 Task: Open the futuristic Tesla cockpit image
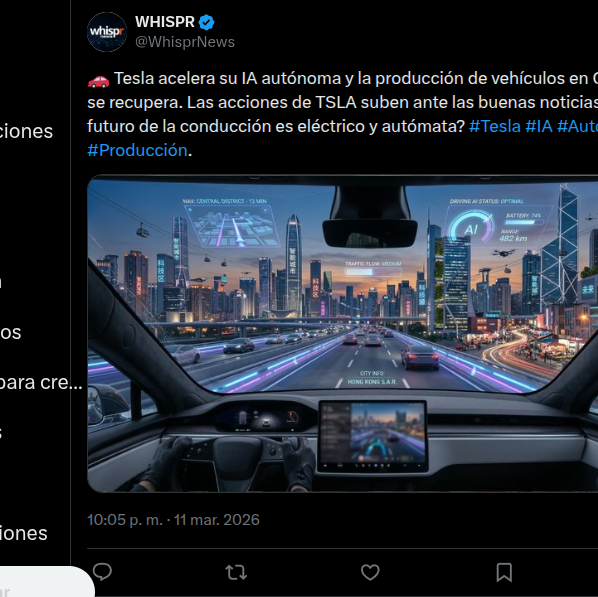(342, 333)
